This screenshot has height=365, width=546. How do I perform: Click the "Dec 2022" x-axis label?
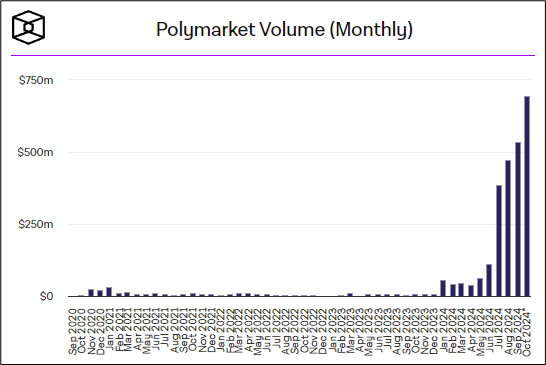click(322, 332)
